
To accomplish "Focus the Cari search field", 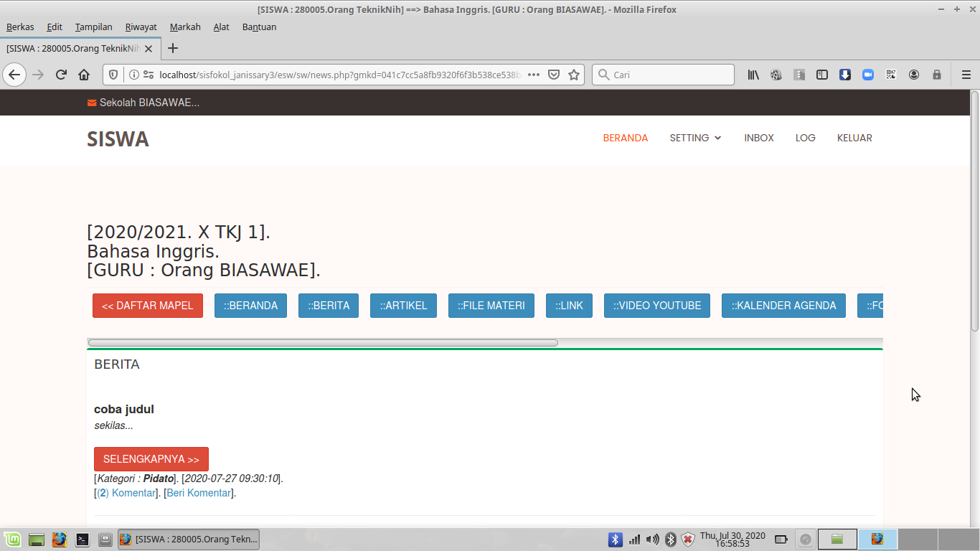I will 663,75.
